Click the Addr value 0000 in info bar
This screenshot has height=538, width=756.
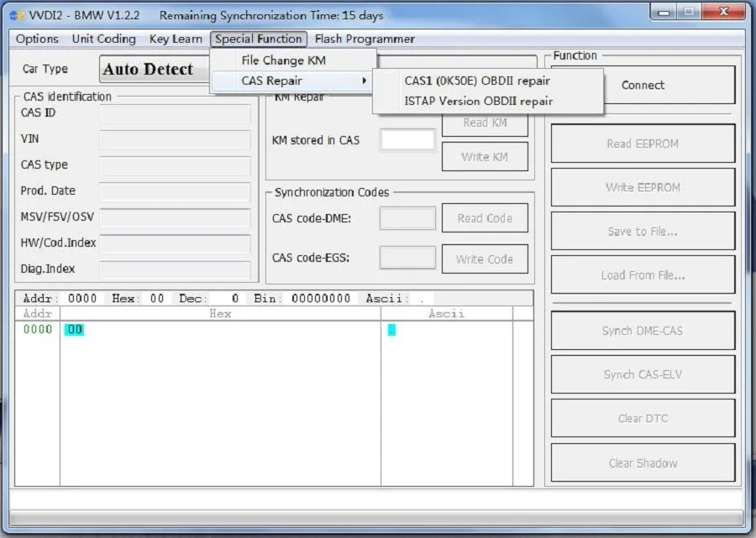click(82, 299)
